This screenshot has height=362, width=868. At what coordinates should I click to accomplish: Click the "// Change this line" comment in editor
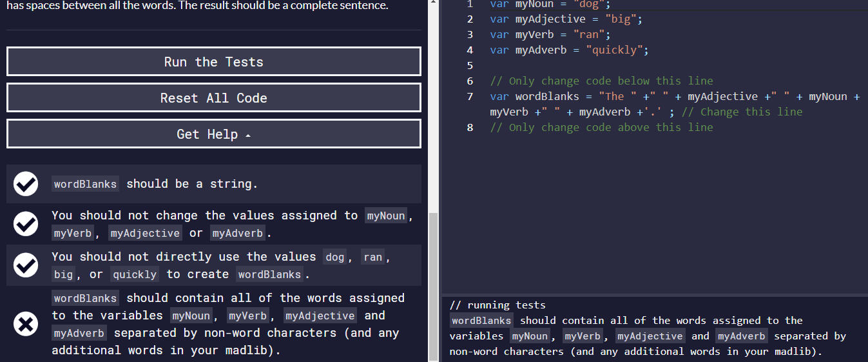742,112
